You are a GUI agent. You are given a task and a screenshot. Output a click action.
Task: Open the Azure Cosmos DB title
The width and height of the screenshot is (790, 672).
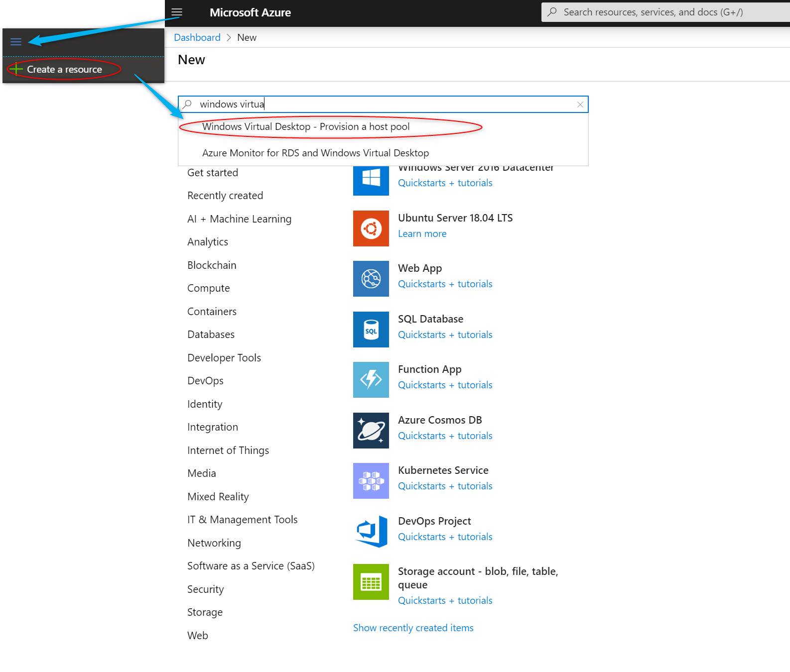click(440, 420)
